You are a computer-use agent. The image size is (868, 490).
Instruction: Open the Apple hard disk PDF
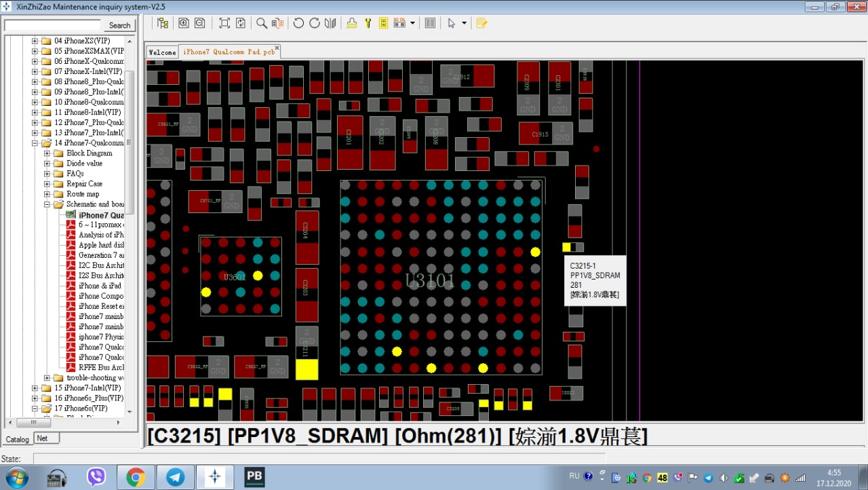tap(100, 245)
